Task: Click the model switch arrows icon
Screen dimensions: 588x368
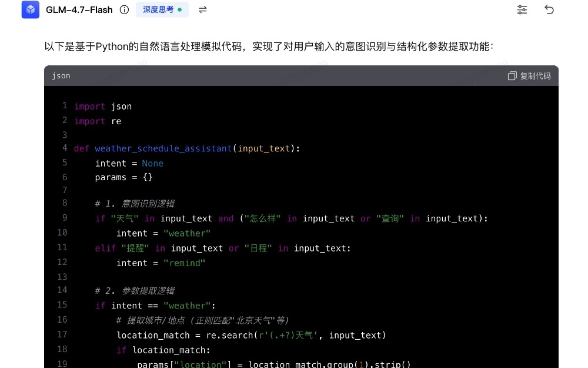Action: (202, 9)
